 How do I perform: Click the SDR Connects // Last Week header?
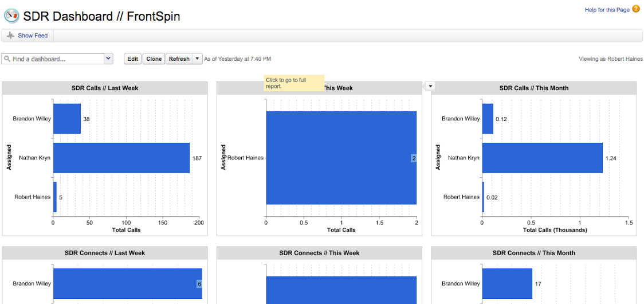[x=105, y=252]
